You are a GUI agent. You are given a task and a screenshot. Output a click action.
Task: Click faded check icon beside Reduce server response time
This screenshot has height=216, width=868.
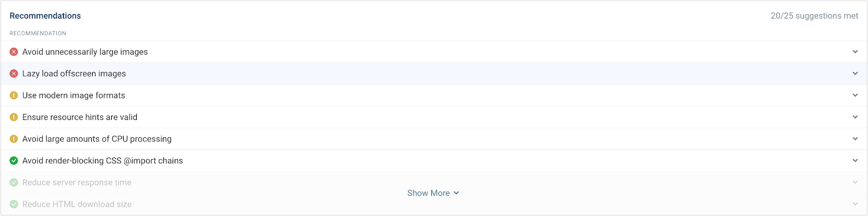point(14,182)
